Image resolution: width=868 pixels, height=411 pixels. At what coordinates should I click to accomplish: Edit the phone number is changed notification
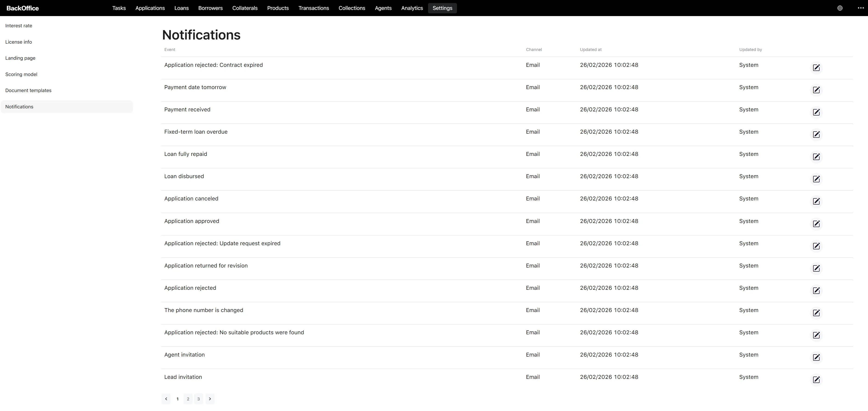point(816,313)
